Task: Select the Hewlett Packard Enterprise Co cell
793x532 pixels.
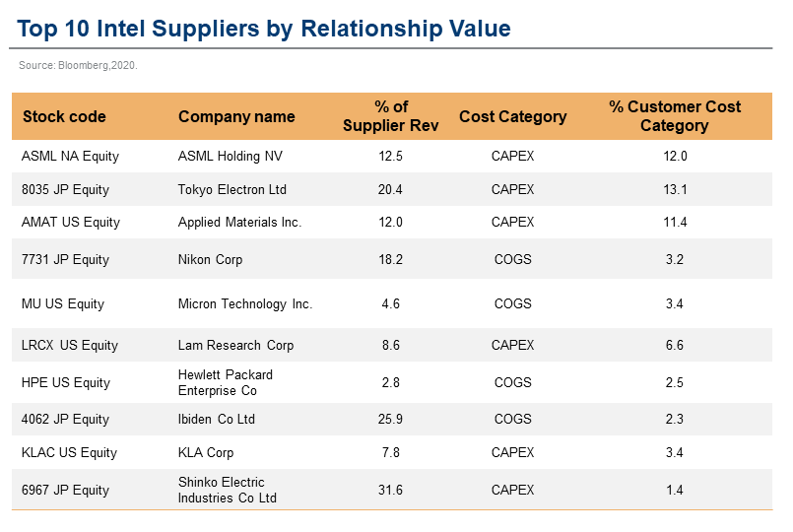Action: coord(226,382)
